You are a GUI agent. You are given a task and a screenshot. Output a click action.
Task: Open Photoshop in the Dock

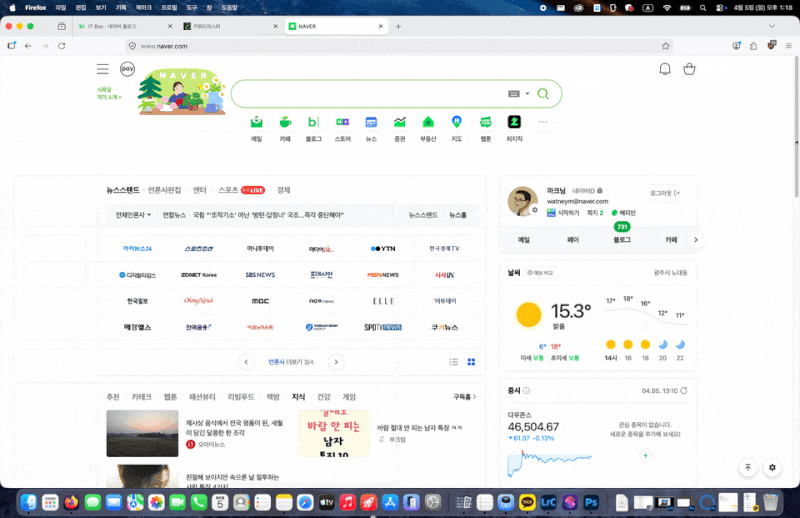(591, 503)
